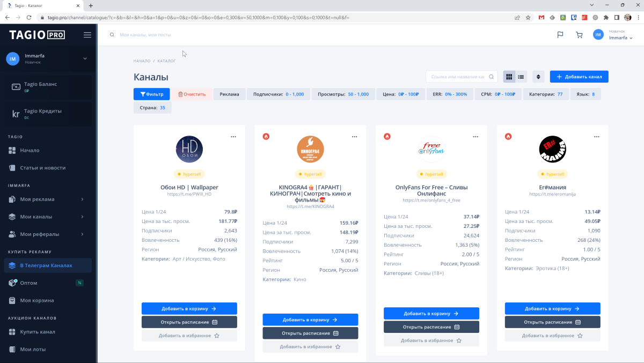Open the Язык 8 language filter
Image resolution: width=644 pixels, height=363 pixels.
tap(586, 94)
